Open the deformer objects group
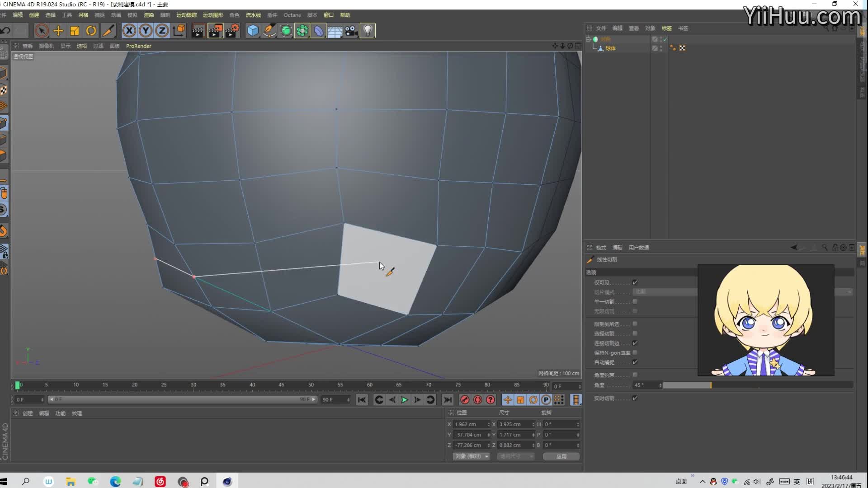Image resolution: width=868 pixels, height=488 pixels. coord(319,31)
